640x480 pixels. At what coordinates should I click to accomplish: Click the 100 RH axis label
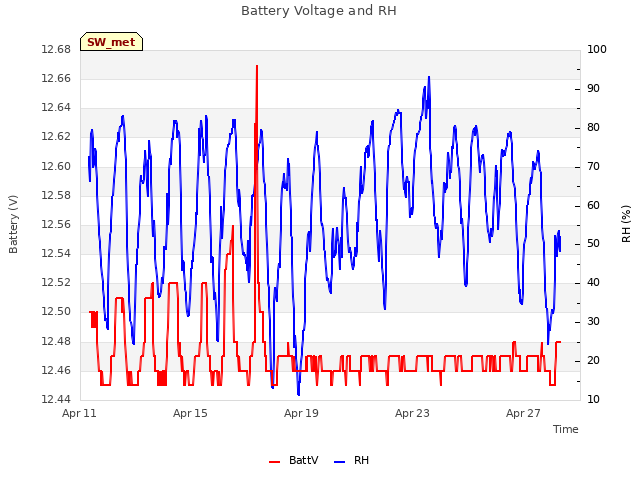[597, 49]
